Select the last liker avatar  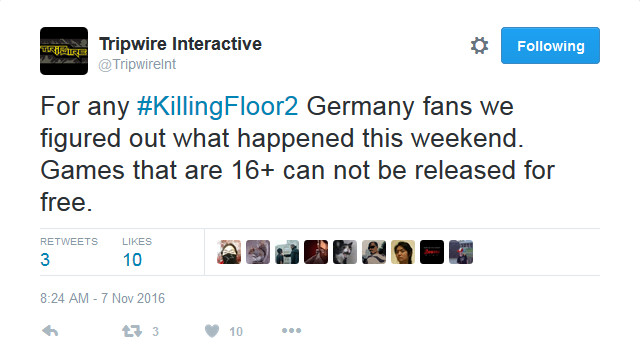pyautogui.click(x=461, y=252)
